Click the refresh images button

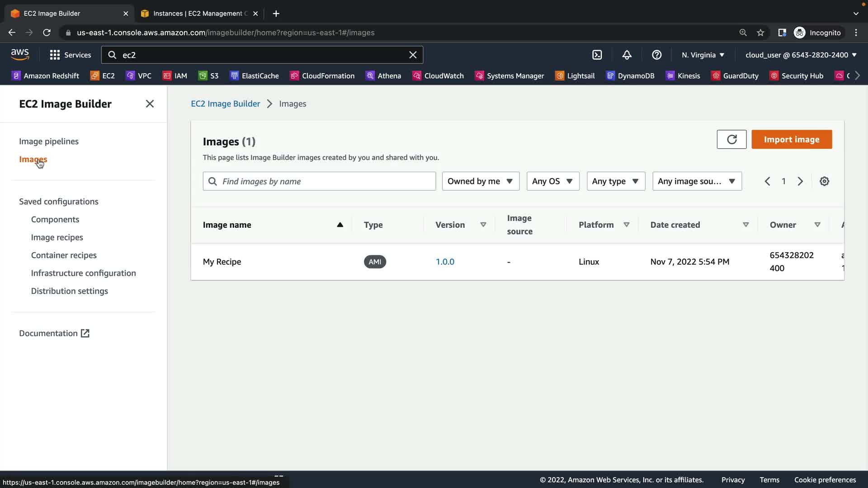731,139
